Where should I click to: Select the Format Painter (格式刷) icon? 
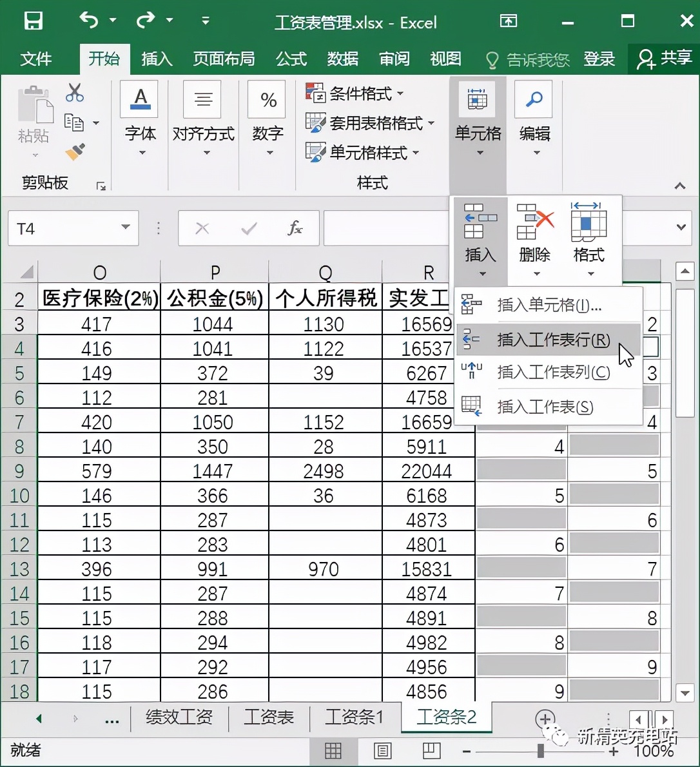73,153
